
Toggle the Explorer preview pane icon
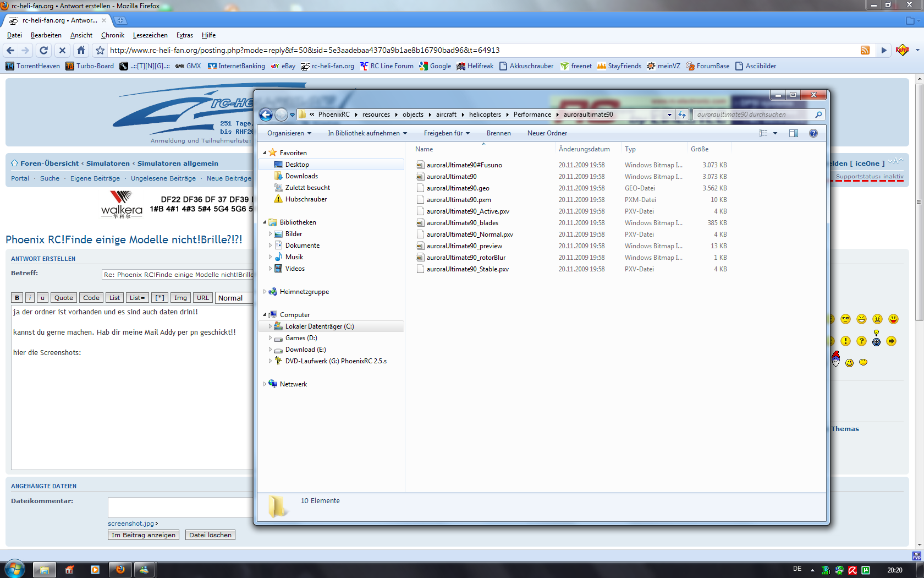793,133
